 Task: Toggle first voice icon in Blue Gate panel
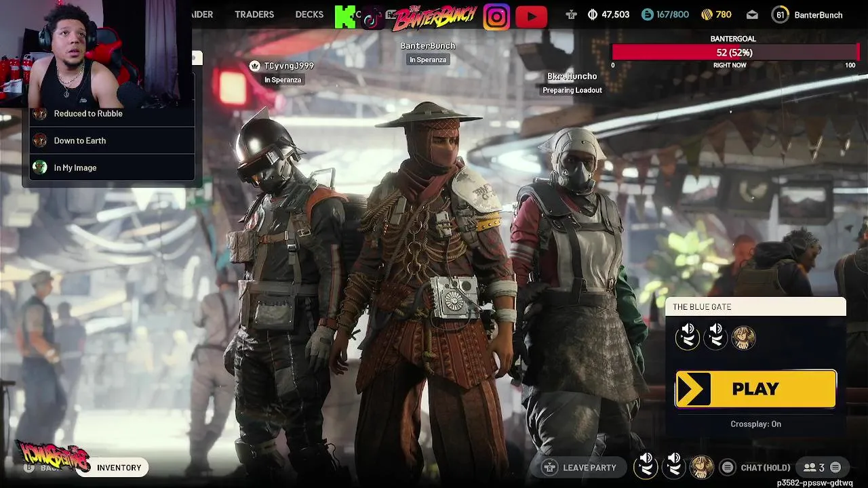pos(687,337)
